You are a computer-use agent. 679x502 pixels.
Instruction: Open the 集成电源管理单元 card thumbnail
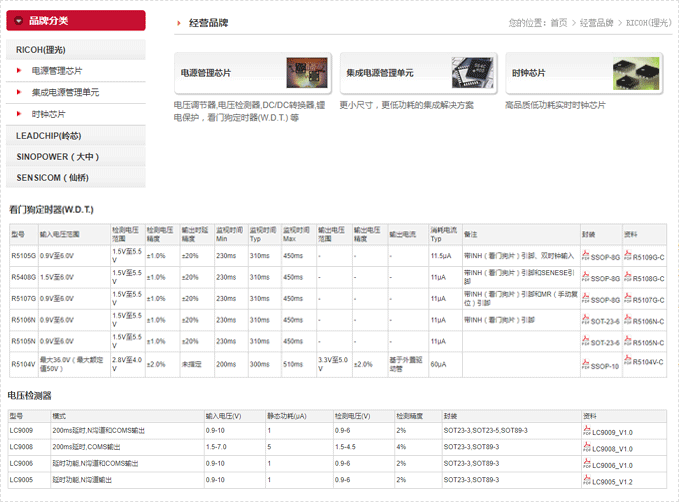point(472,73)
